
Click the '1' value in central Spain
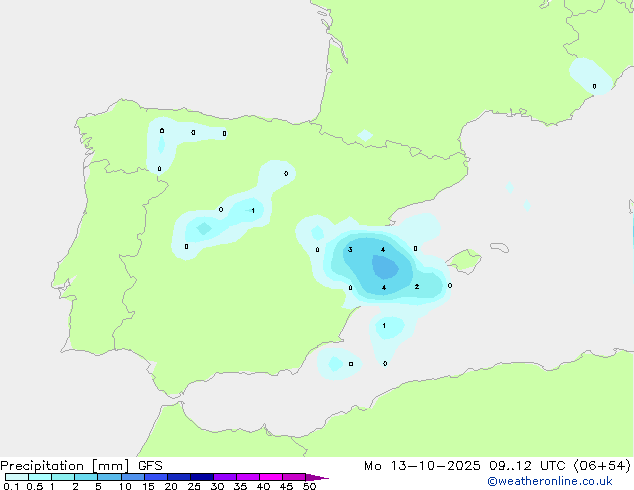(253, 211)
